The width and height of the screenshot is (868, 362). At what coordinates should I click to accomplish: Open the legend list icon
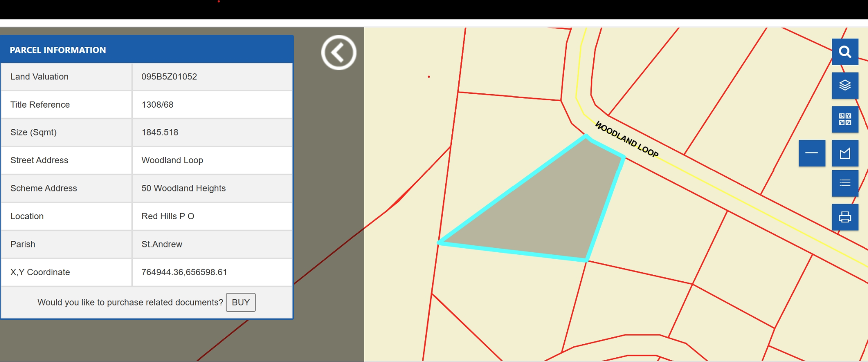coord(845,183)
